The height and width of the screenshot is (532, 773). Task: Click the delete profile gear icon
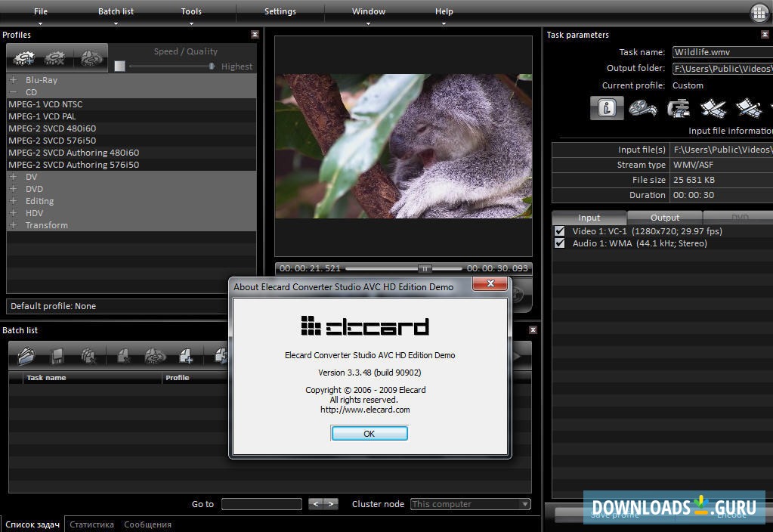click(x=54, y=58)
